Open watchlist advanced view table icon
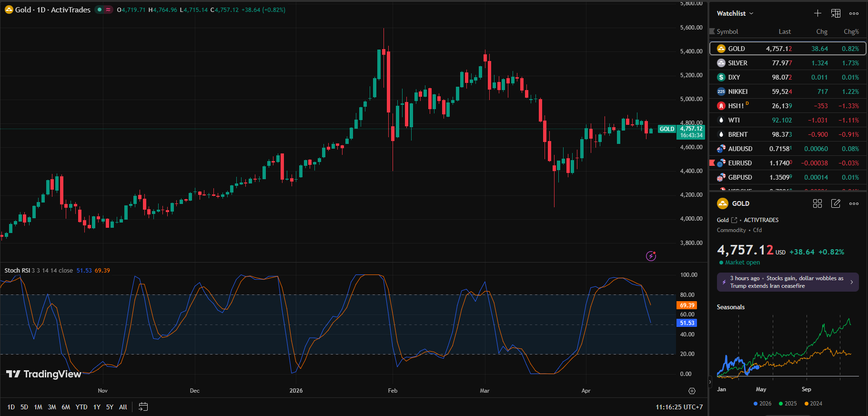Viewport: 868px width, 416px height. (x=836, y=13)
